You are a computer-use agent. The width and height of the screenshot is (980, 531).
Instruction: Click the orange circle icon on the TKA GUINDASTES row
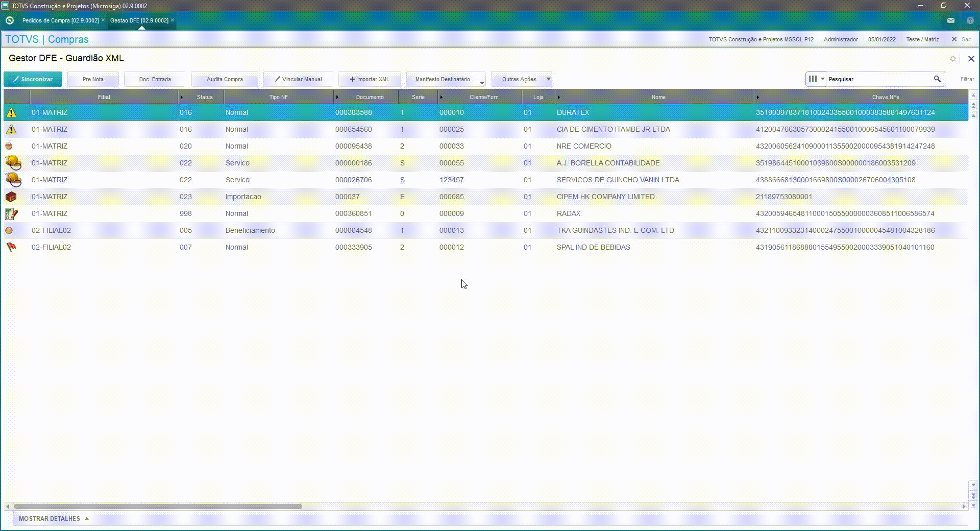(x=9, y=230)
